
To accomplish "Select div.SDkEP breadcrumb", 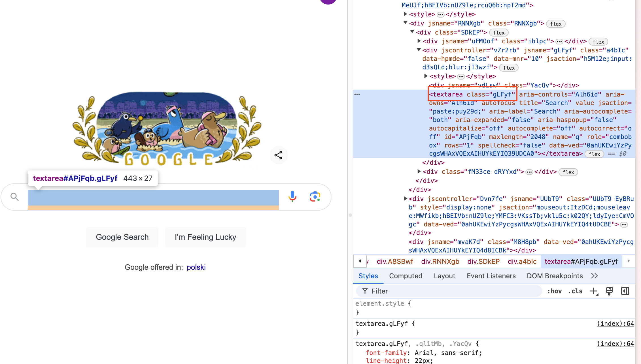I will click(483, 261).
